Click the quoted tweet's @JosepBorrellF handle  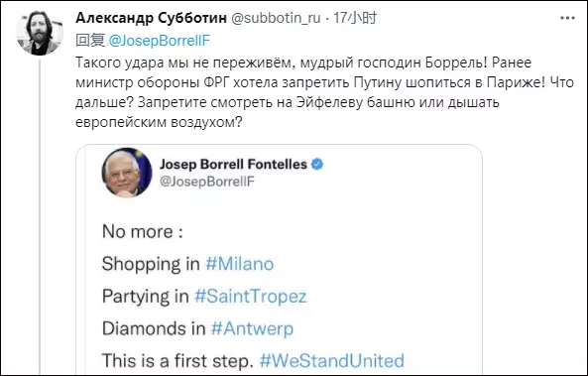(207, 182)
